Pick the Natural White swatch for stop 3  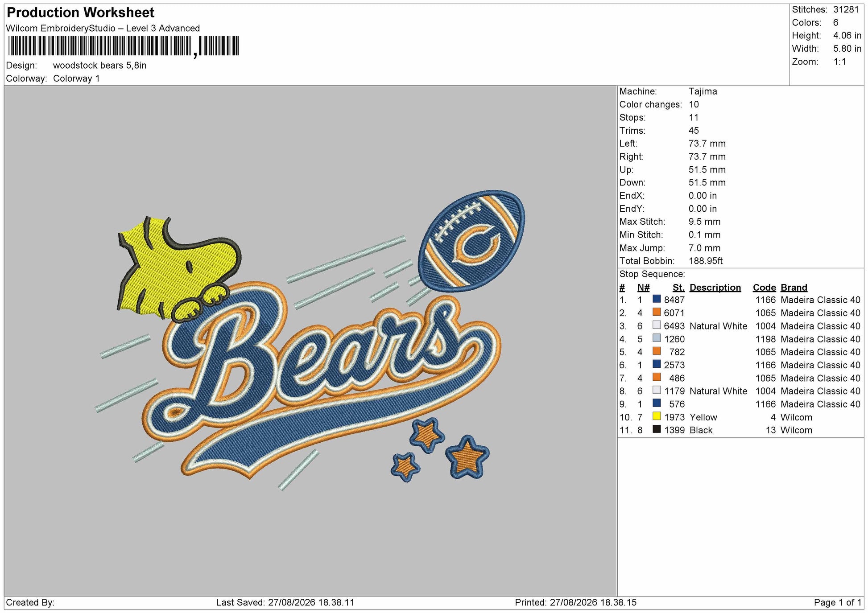pos(657,325)
